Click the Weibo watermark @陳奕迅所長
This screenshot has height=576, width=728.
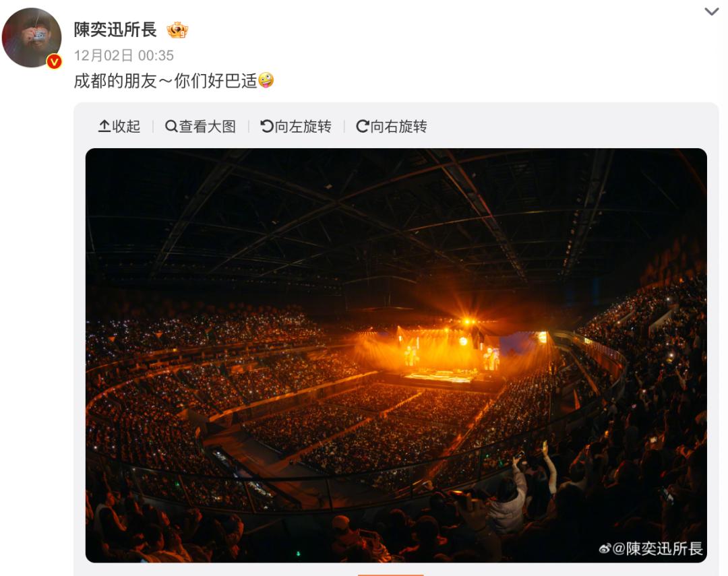[651, 548]
